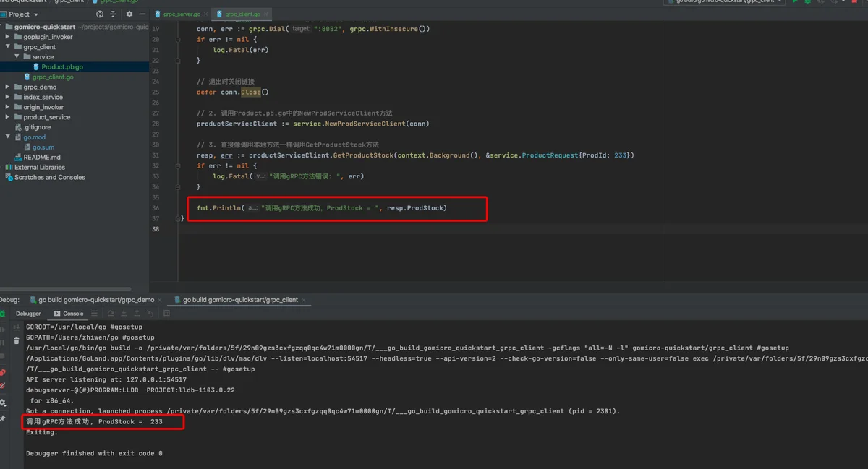This screenshot has width=868, height=469.
Task: Click the Step Out debug icon
Action: (137, 314)
